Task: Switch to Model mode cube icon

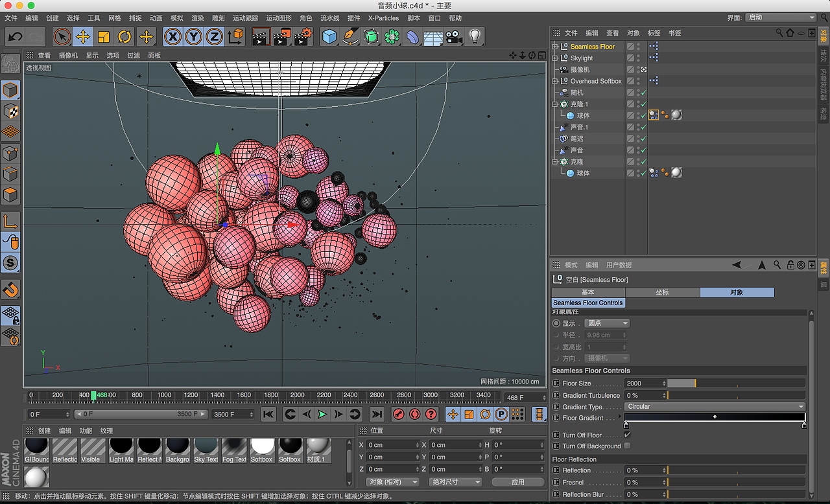Action: point(10,90)
